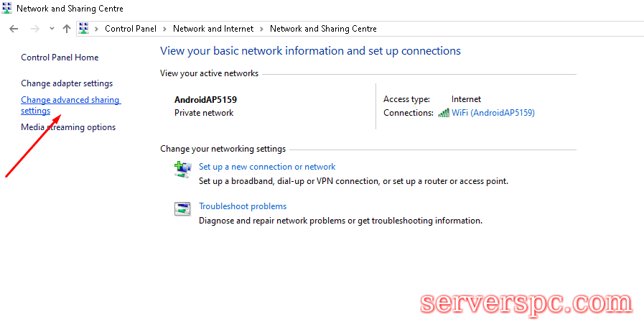Open the recent locations dropdown arrow
The width and height of the screenshot is (644, 322).
pyautogui.click(x=52, y=29)
